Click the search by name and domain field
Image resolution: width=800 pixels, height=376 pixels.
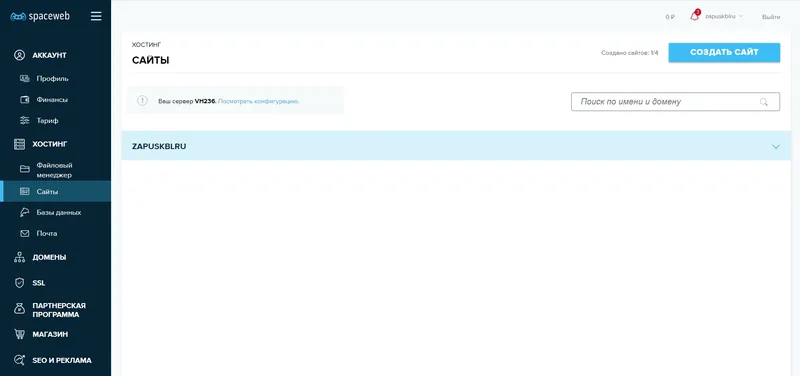coord(675,102)
